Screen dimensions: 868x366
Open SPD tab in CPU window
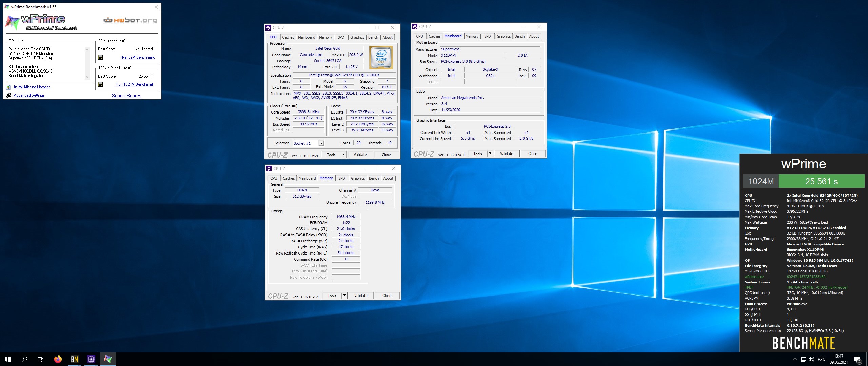pyautogui.click(x=341, y=37)
